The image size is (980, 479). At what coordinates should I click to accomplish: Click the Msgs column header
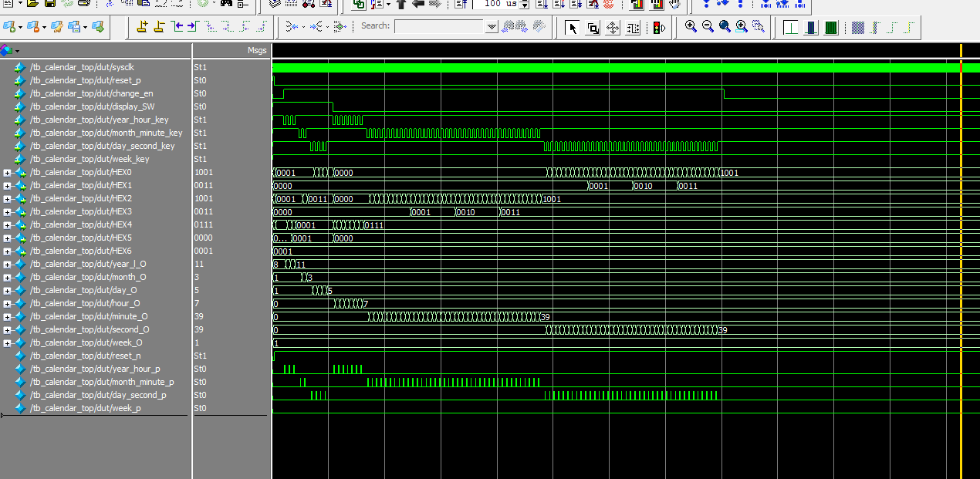coord(257,51)
